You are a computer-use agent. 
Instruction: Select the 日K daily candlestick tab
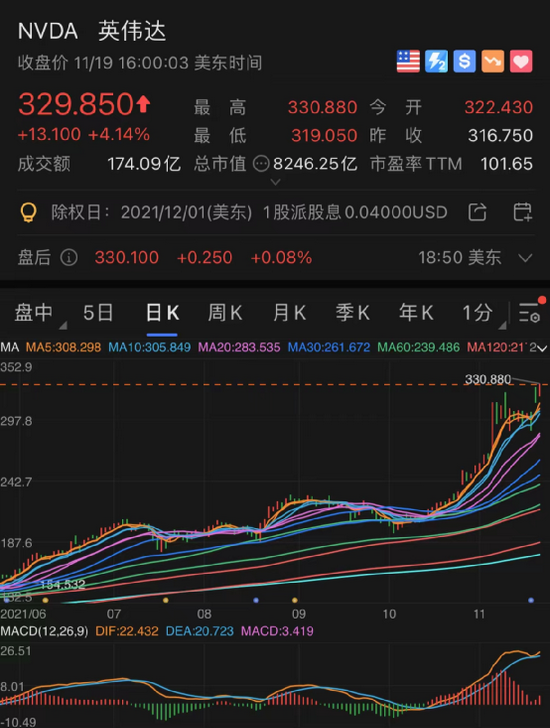point(162,313)
